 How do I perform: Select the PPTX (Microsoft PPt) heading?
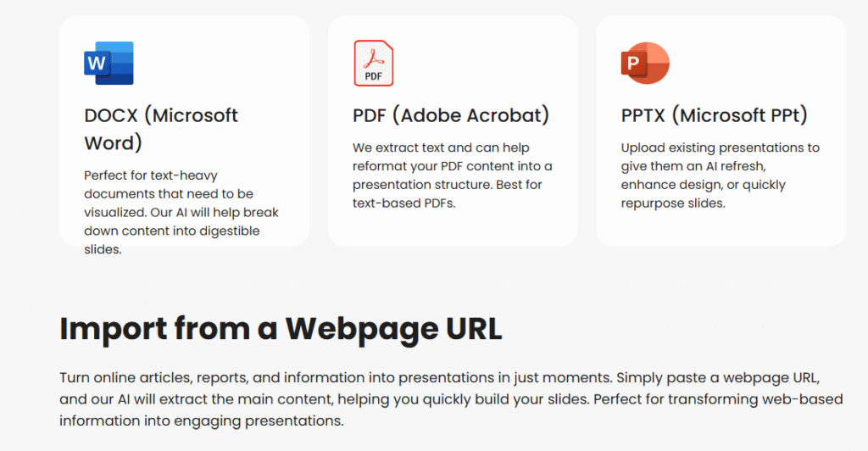click(714, 115)
